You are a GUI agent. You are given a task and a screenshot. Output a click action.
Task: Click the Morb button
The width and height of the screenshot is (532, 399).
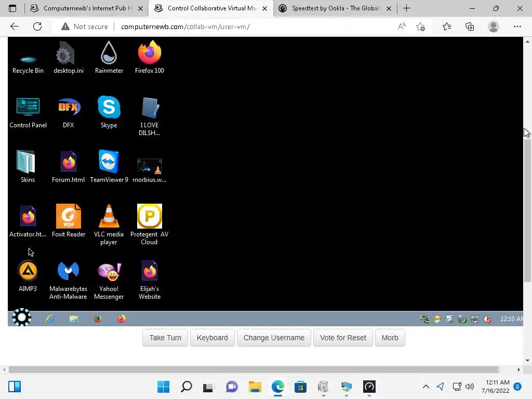390,338
